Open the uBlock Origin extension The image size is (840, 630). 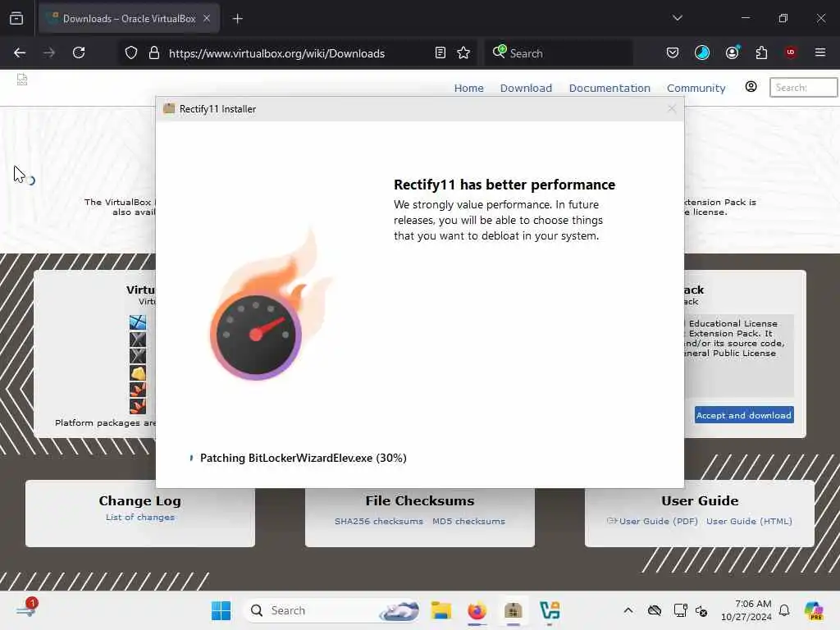pos(791,52)
